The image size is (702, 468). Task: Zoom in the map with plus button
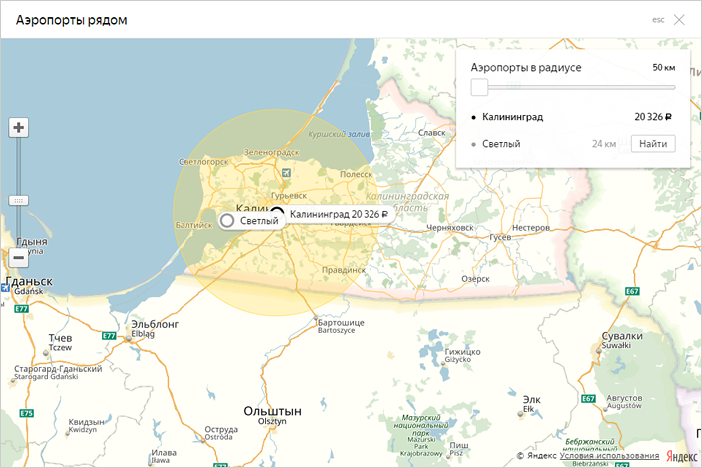point(18,128)
